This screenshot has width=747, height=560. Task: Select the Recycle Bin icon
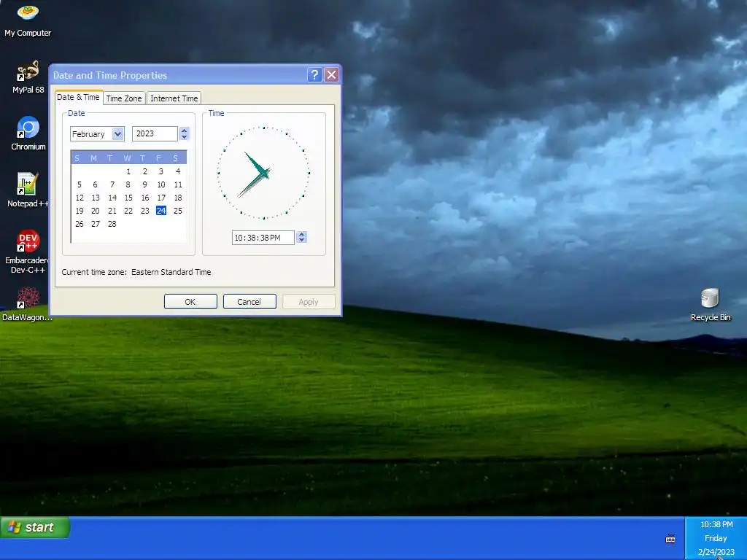point(711,305)
